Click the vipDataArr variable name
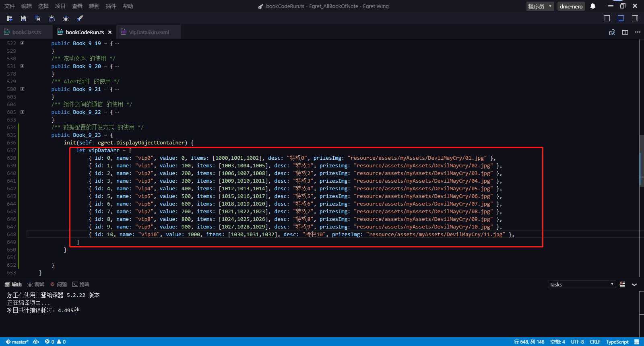This screenshot has height=346, width=644. click(x=104, y=150)
